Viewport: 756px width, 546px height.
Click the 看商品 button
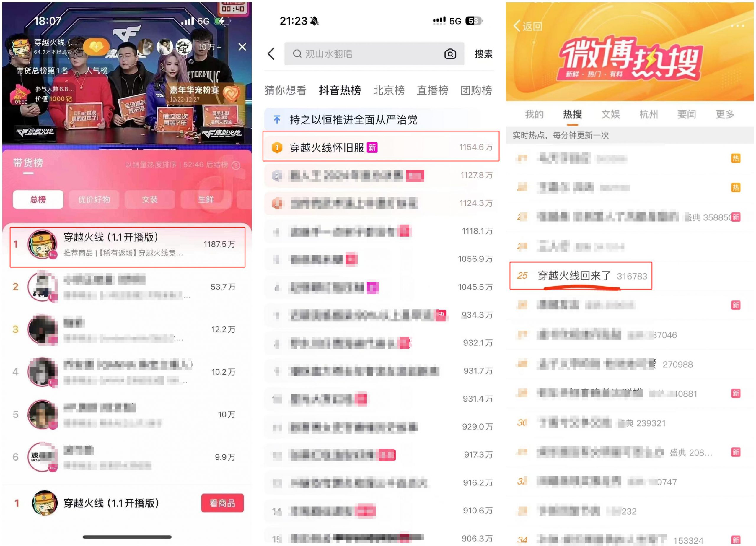(222, 503)
